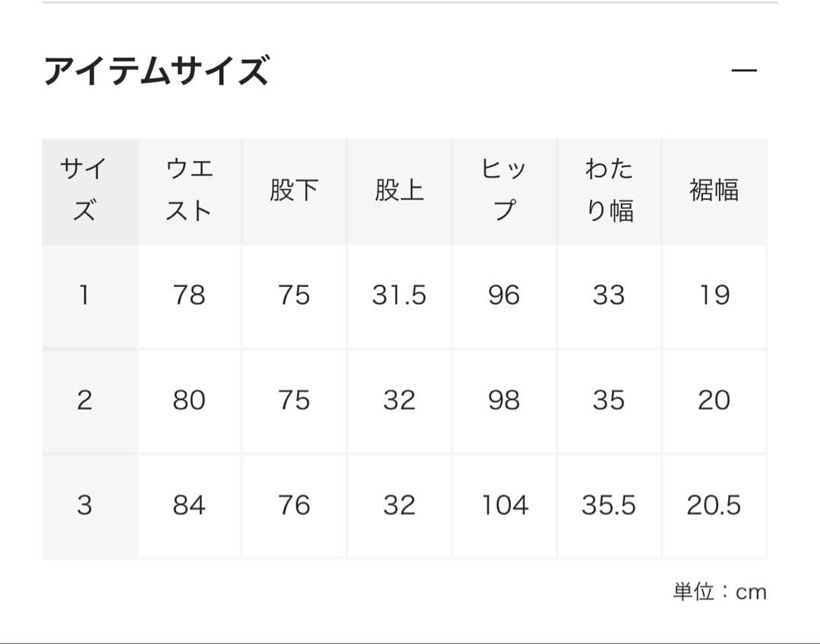Click waist value 78 in size 1
820x644 pixels.
click(x=189, y=295)
